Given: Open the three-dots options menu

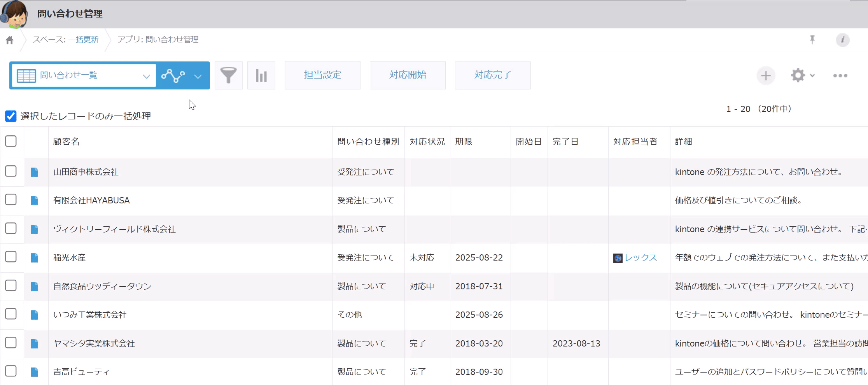Looking at the screenshot, I should (x=840, y=75).
